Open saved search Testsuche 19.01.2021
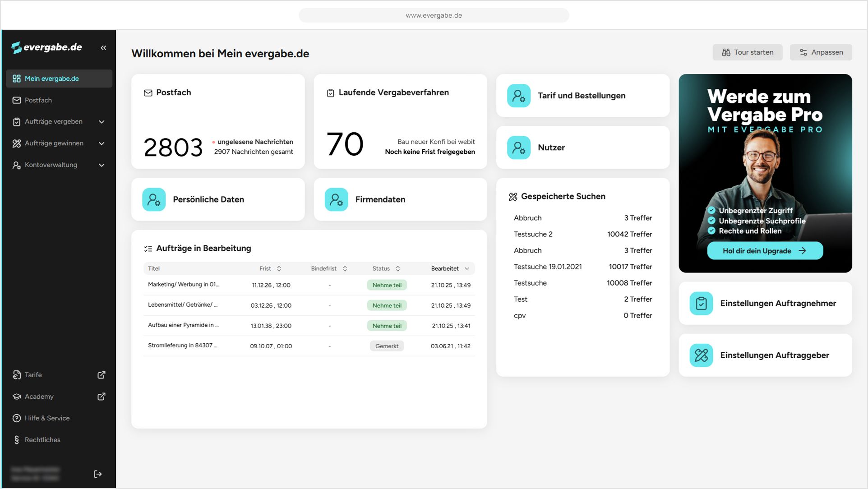Viewport: 868px width, 489px height. tap(548, 267)
